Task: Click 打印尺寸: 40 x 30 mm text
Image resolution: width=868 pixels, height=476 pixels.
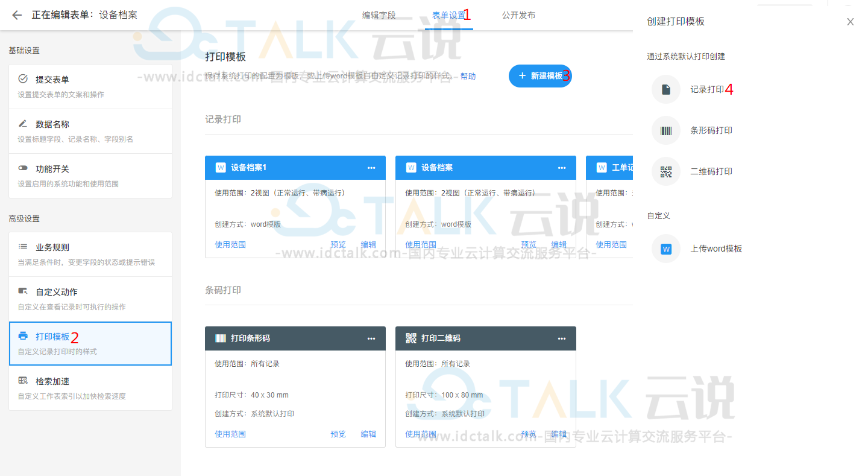Action: 251,395
